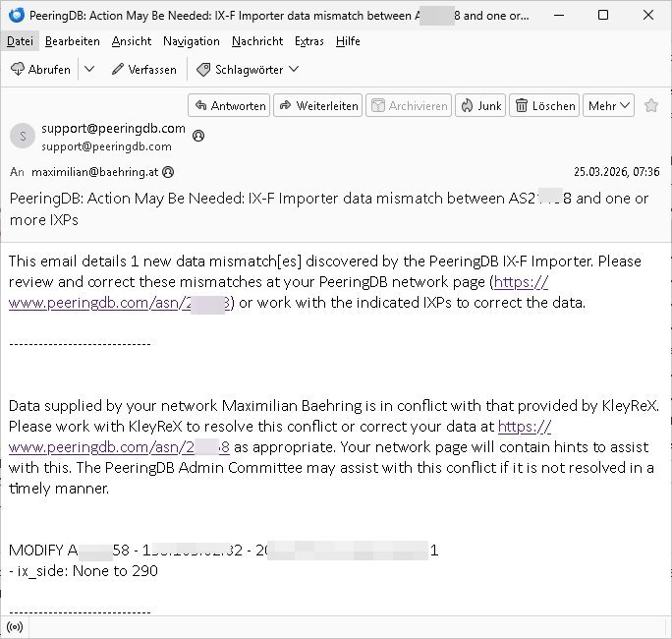Open the Nachricht menu
Image resolution: width=672 pixels, height=639 pixels.
257,41
